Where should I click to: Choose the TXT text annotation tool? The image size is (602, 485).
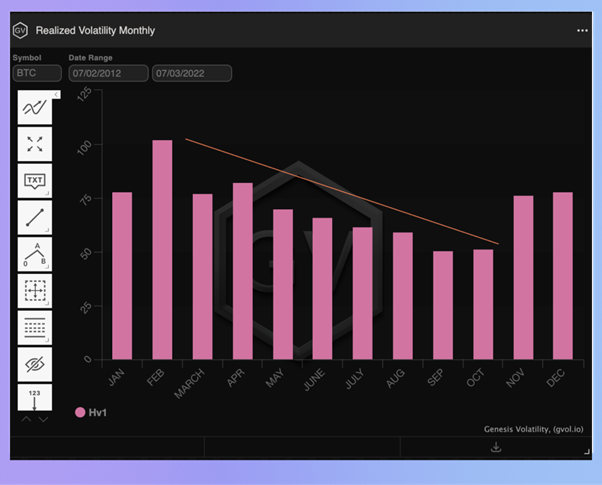35,181
